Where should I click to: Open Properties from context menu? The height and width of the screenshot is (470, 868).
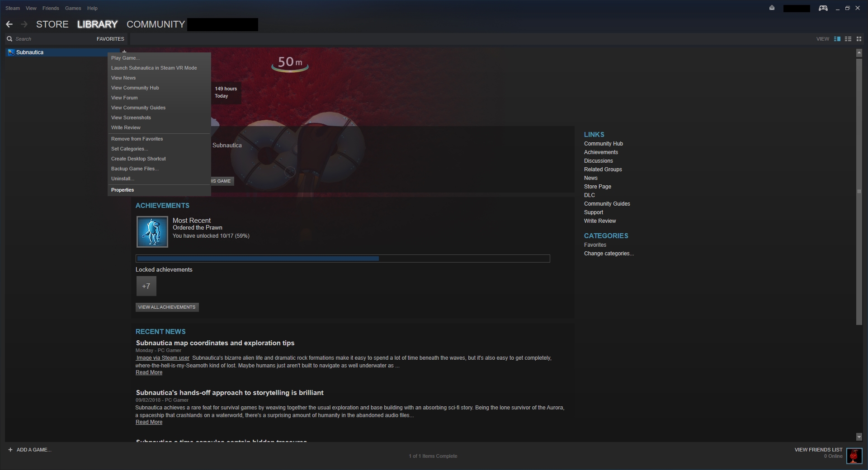159,190
